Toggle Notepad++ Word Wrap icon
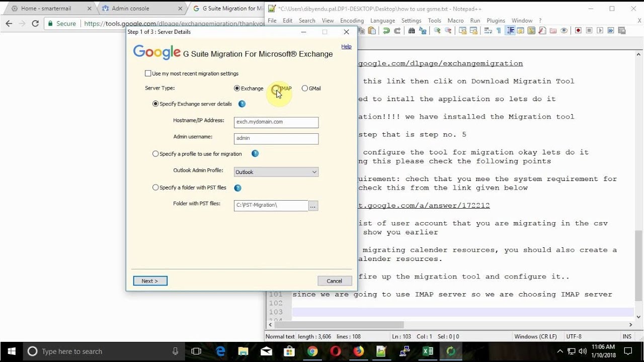Viewport: 644px width, 362px height. (488, 31)
